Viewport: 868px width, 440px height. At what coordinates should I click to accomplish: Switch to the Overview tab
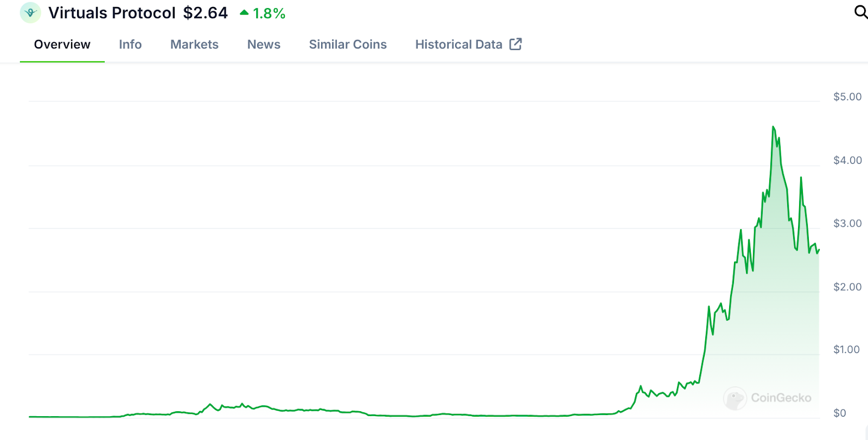pyautogui.click(x=62, y=44)
